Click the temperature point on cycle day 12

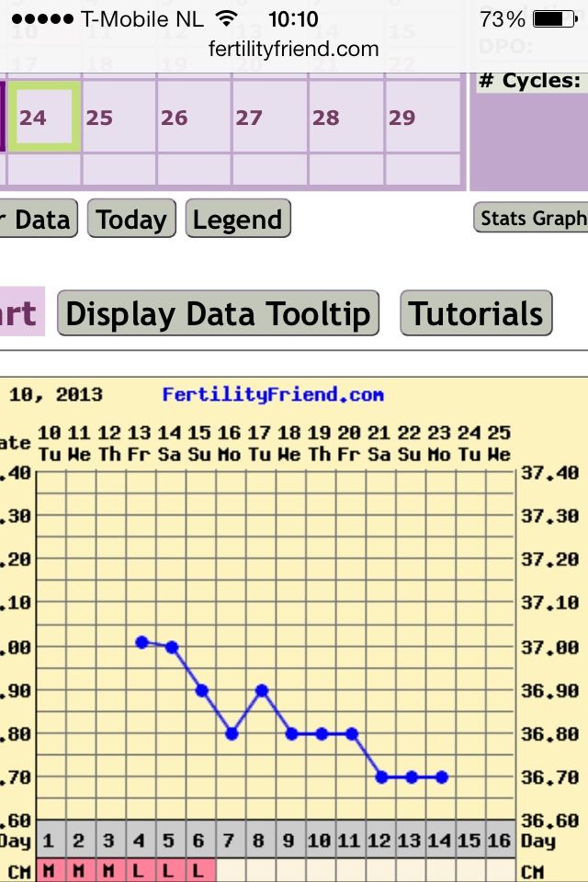tap(381, 777)
